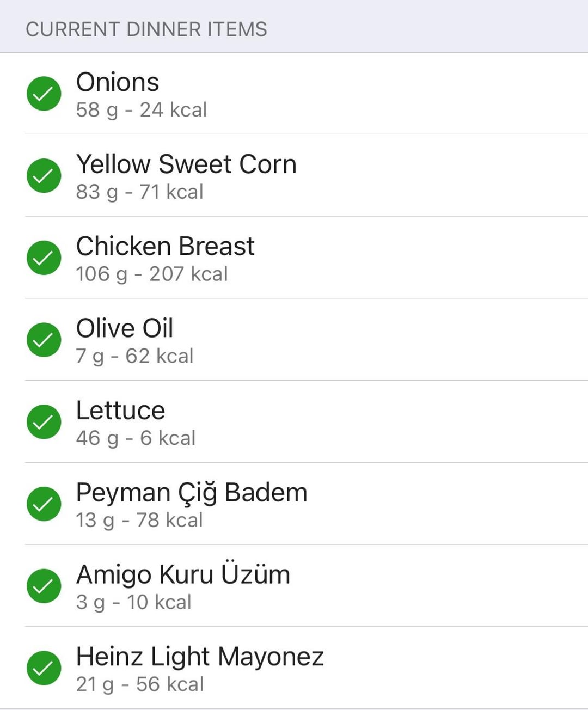Uncheck the Lettuce check circle
Screen dimensions: 588x710
point(44,422)
